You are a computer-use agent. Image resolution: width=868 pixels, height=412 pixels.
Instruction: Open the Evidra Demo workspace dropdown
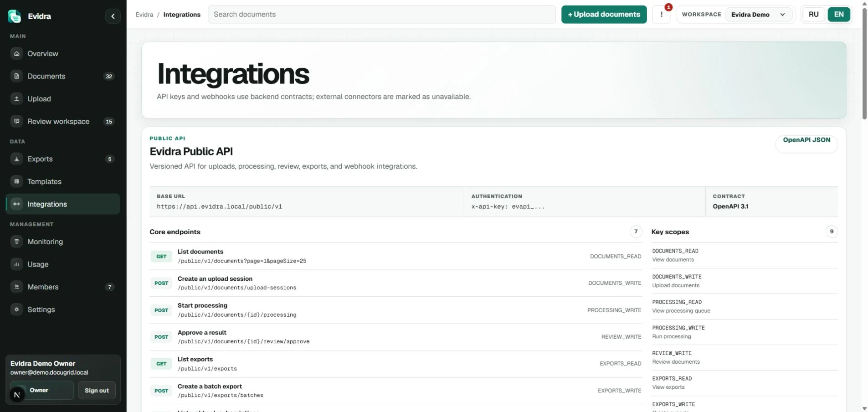click(x=759, y=15)
